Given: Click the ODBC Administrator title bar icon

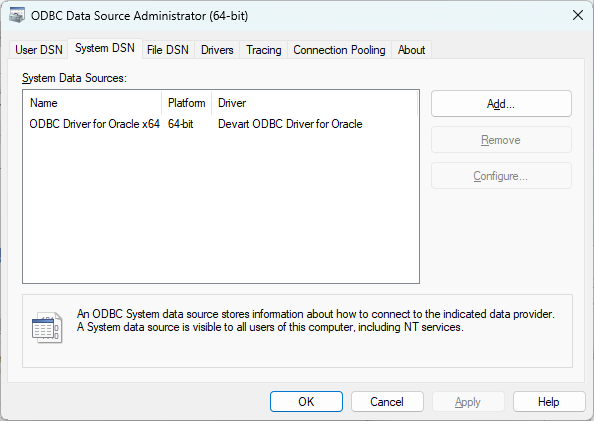Looking at the screenshot, I should (x=17, y=16).
